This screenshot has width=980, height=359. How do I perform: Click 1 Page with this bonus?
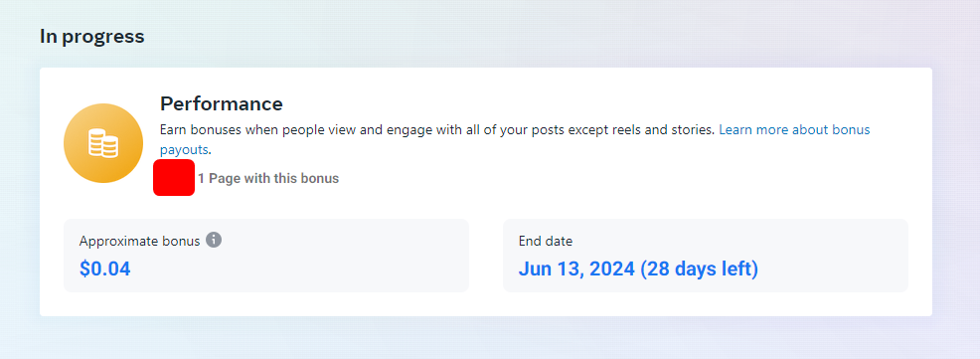pyautogui.click(x=268, y=178)
